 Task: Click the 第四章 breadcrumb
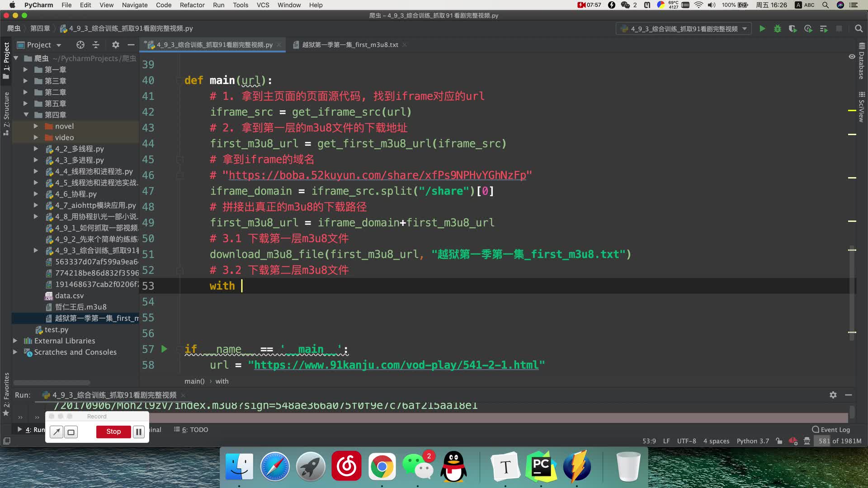[40, 28]
